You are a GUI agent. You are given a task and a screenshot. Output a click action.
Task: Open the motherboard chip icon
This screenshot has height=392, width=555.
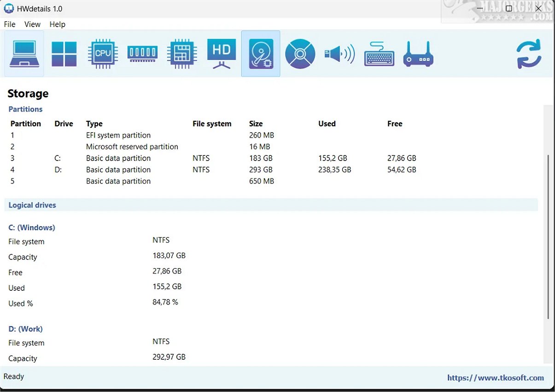tap(182, 54)
